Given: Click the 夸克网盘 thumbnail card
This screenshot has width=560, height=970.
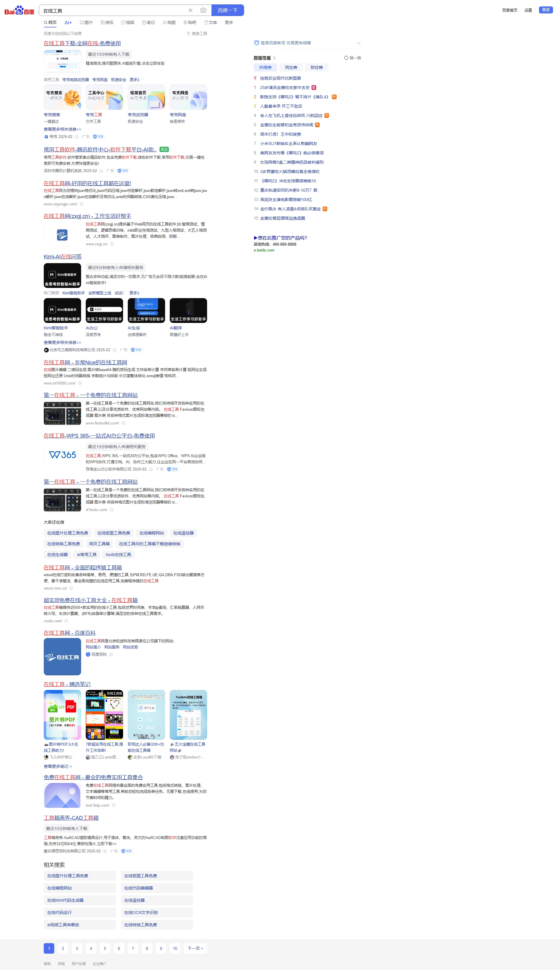Looking at the screenshot, I should [x=188, y=97].
